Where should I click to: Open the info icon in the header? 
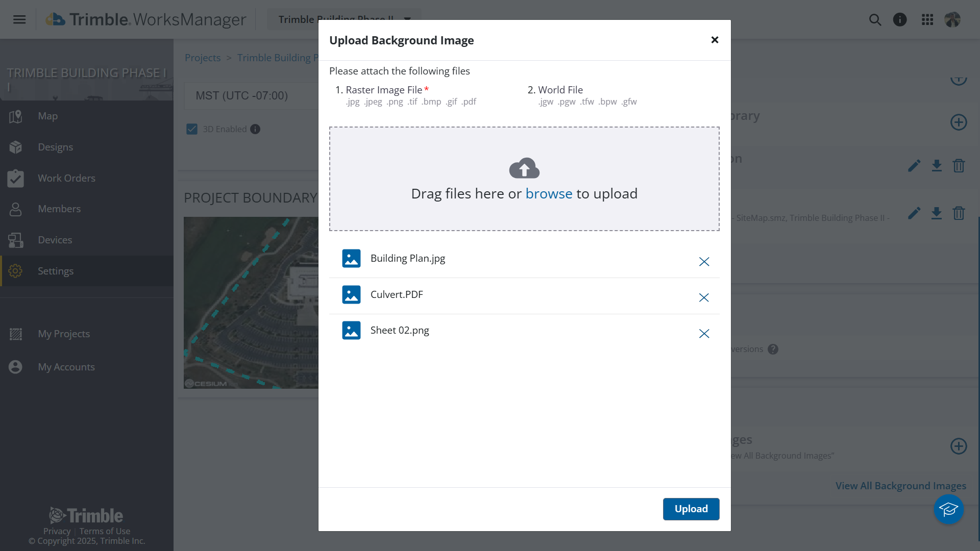(900, 19)
